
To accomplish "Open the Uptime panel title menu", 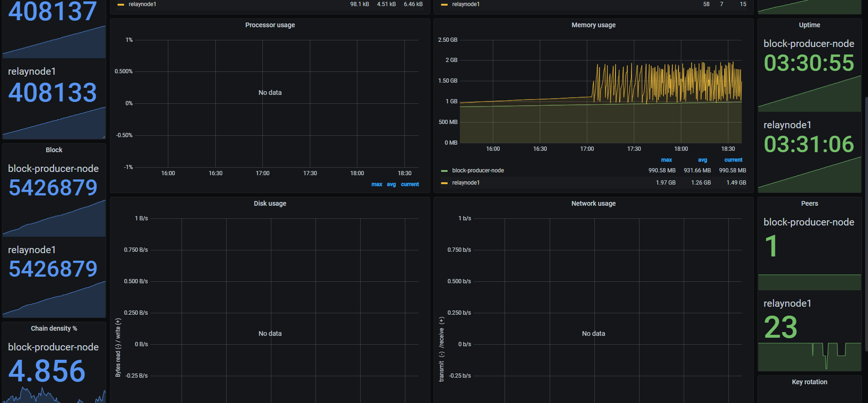I will 809,25.
